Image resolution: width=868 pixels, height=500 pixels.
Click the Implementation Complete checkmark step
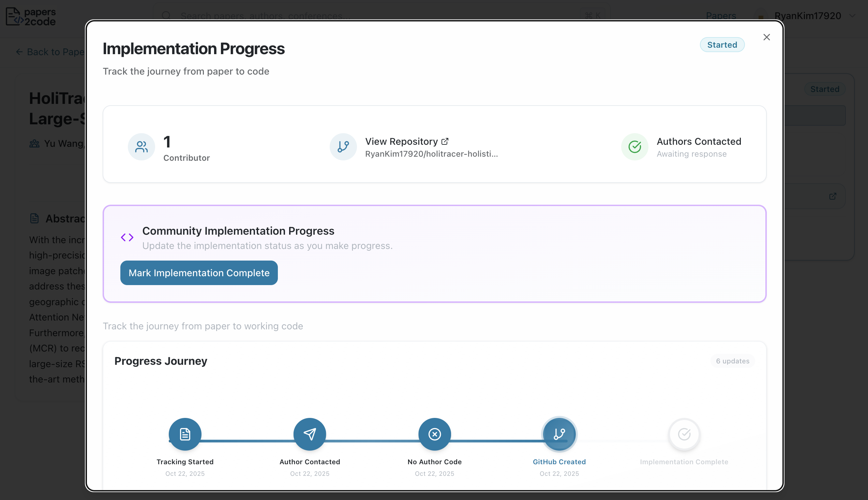pyautogui.click(x=684, y=434)
